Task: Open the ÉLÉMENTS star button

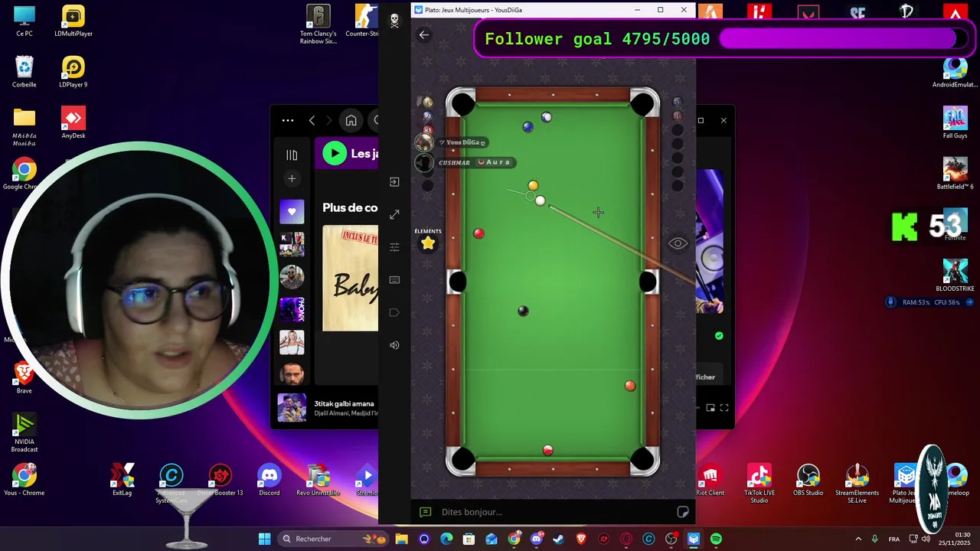Action: click(x=428, y=243)
